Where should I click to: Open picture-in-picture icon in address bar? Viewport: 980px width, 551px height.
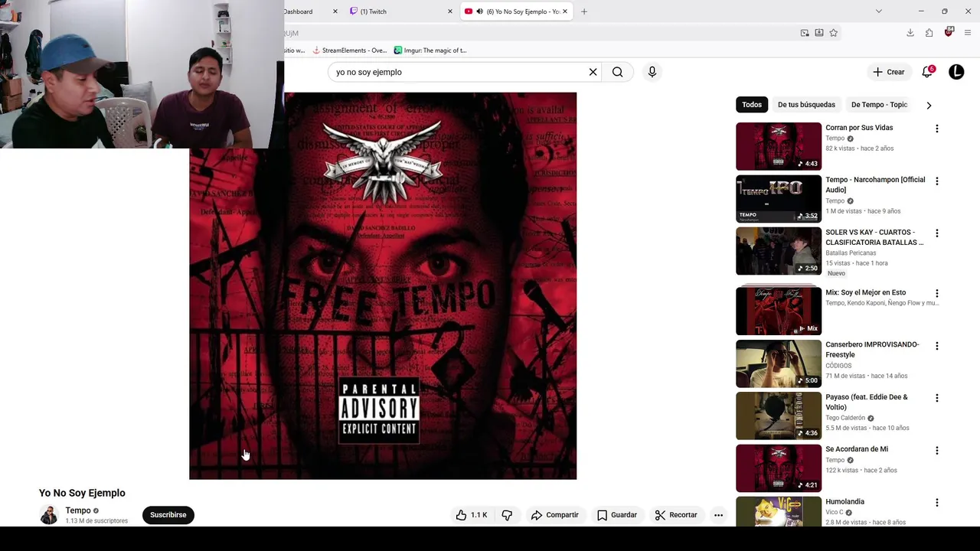pos(805,33)
